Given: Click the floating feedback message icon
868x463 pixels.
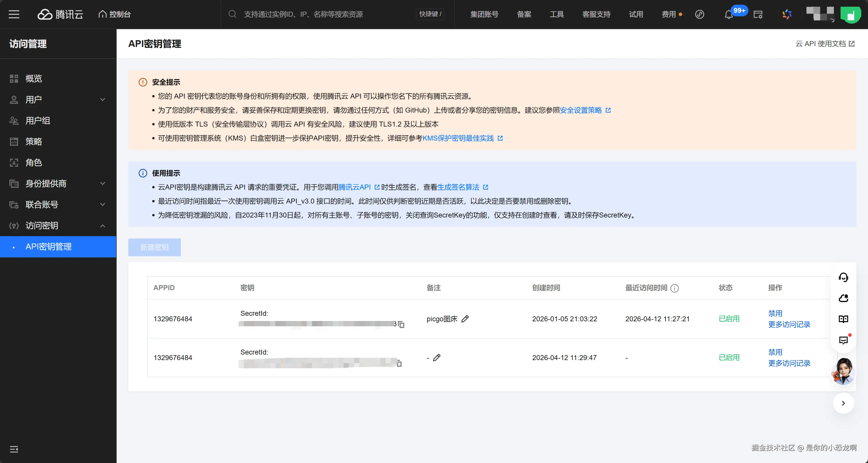Looking at the screenshot, I should pyautogui.click(x=843, y=340).
